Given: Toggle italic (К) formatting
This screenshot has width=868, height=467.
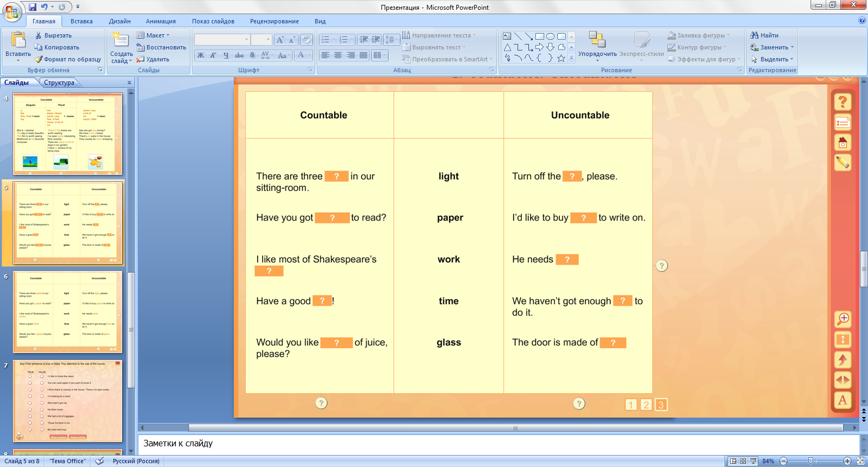Looking at the screenshot, I should (x=213, y=55).
